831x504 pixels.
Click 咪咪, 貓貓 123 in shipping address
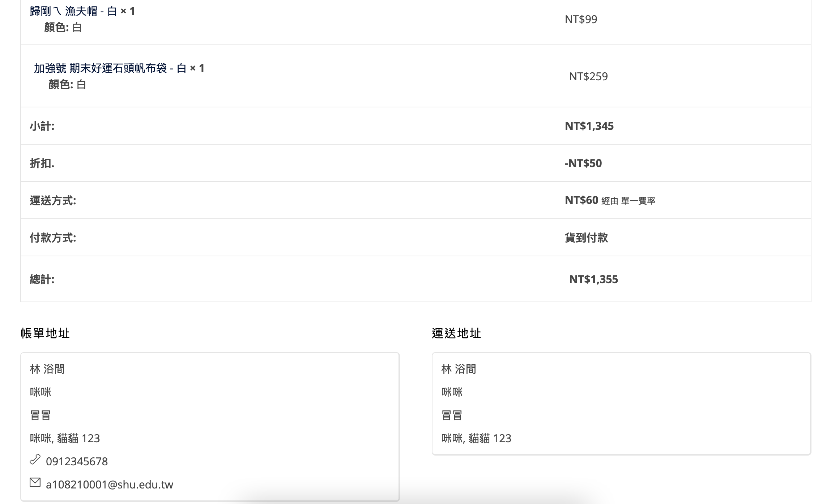[476, 439]
